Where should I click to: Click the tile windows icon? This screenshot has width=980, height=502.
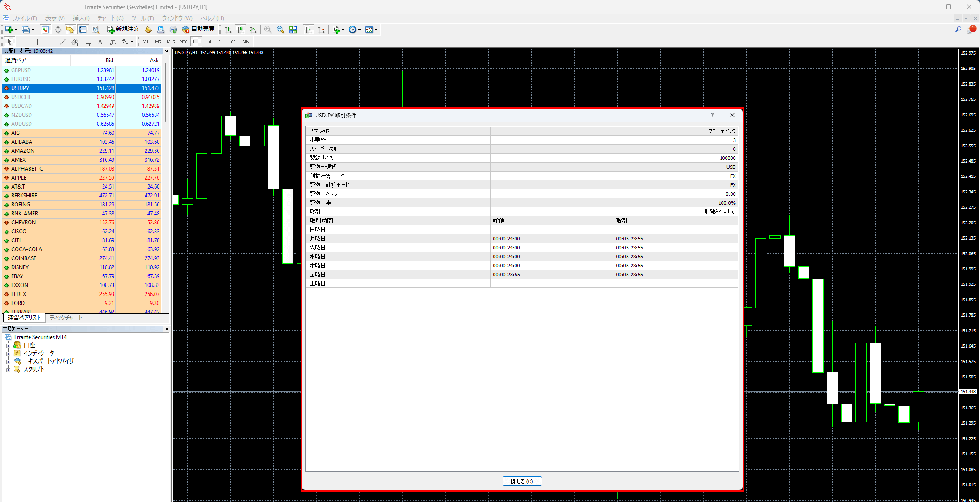pos(293,30)
